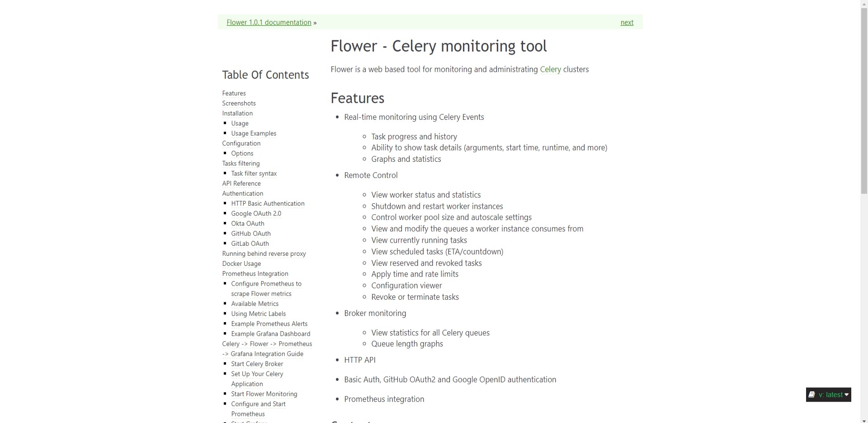
Task: Open Features in the table of contents
Action: [234, 94]
